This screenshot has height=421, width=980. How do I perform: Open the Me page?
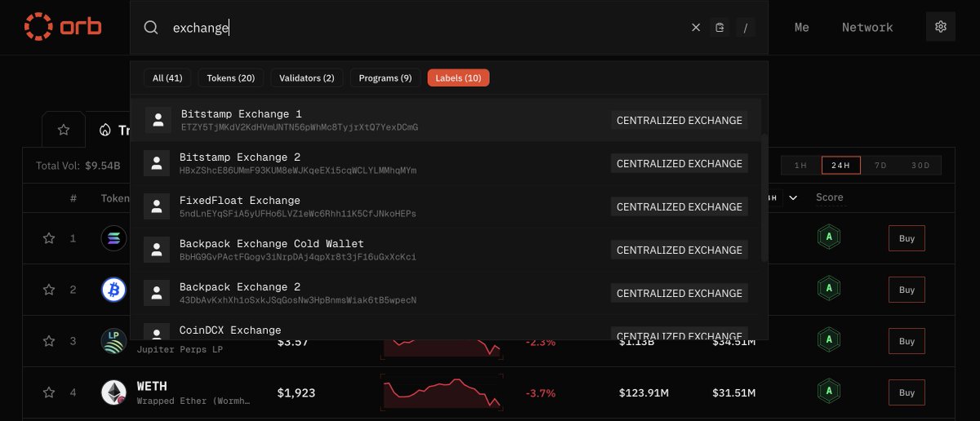point(802,27)
